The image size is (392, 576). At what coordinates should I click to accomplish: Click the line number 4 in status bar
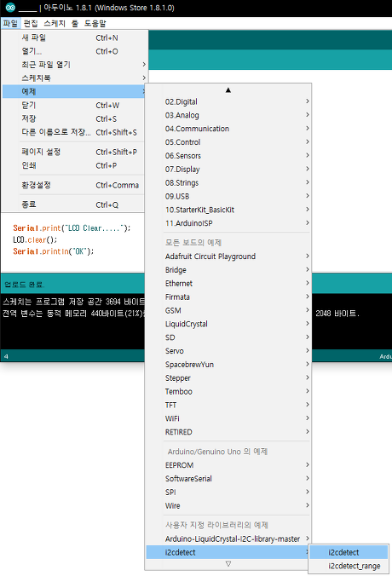6,356
